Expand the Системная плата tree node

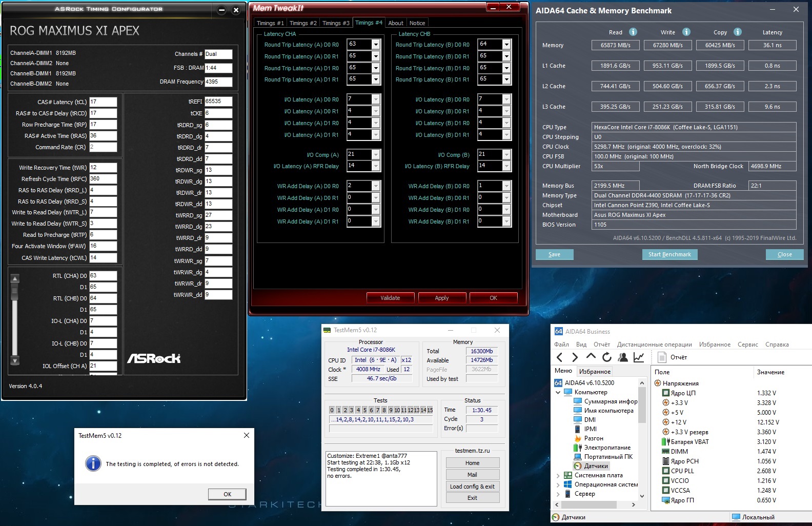tap(558, 475)
